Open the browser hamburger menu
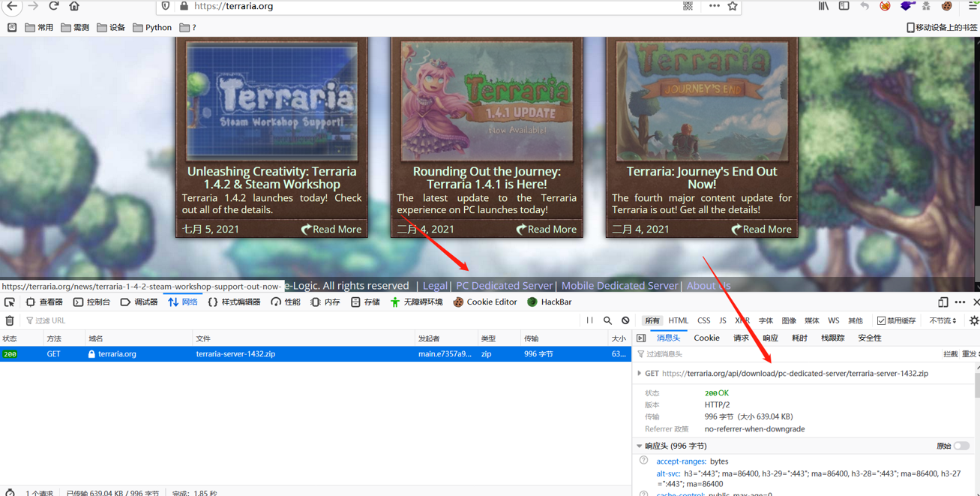The height and width of the screenshot is (496, 980). point(973,6)
